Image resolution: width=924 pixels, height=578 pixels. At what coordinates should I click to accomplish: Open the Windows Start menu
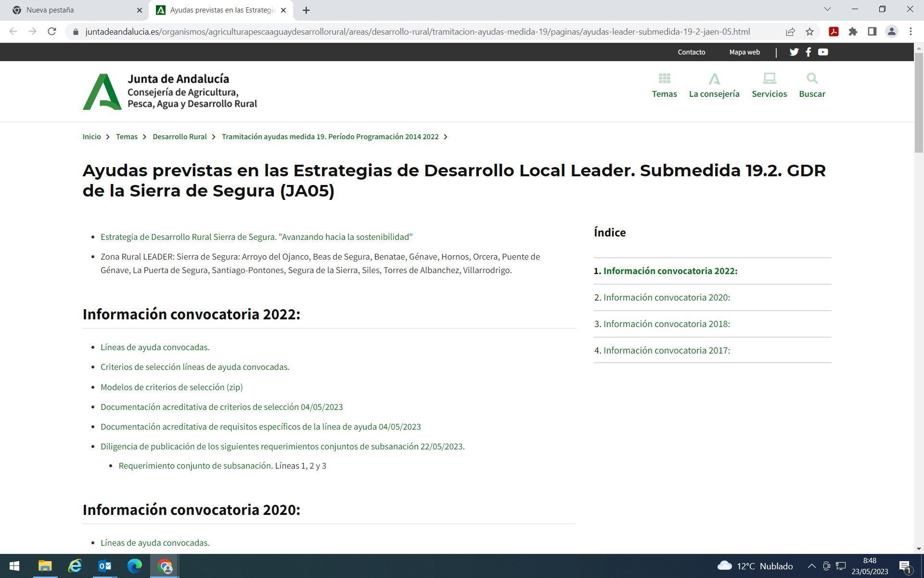tap(14, 566)
